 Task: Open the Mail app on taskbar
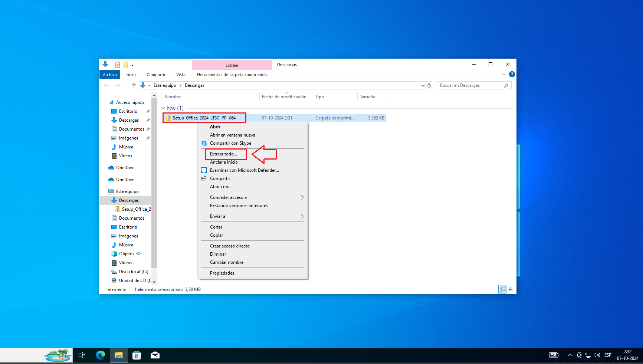[x=155, y=355]
